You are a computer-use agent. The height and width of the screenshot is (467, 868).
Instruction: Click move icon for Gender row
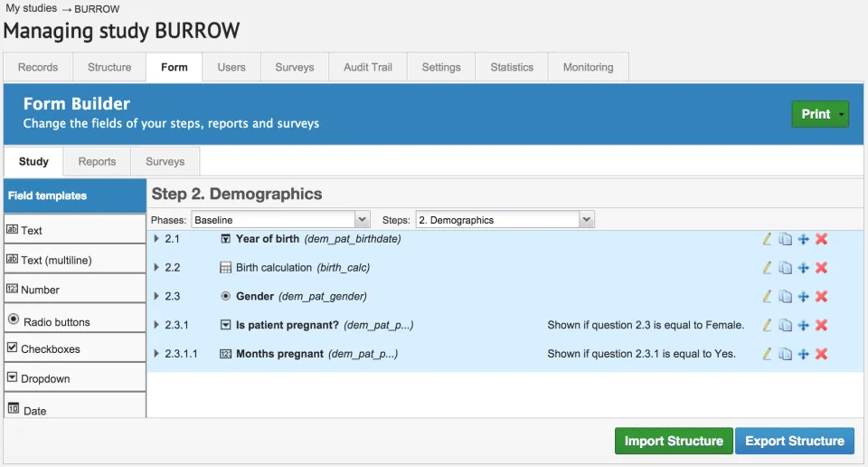803,296
